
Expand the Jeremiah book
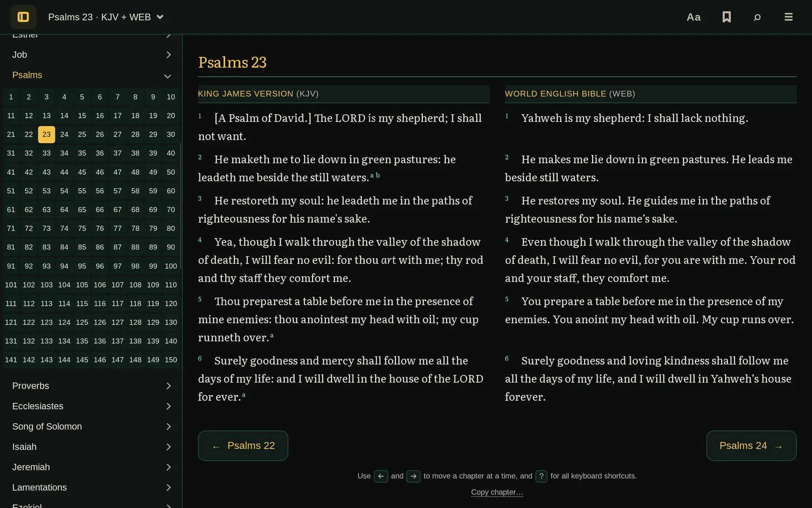[x=91, y=467]
